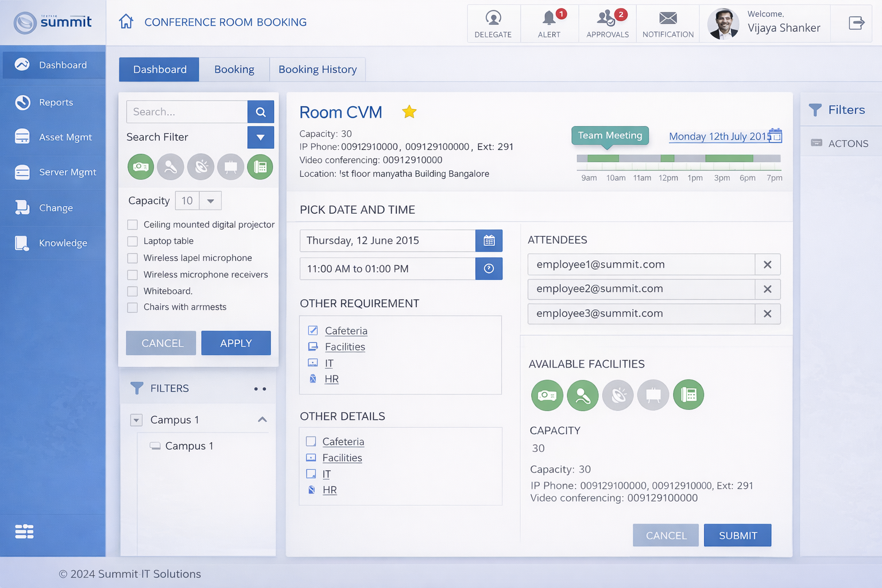This screenshot has width=882, height=588.
Task: Open the Capacity dropdown
Action: click(210, 201)
